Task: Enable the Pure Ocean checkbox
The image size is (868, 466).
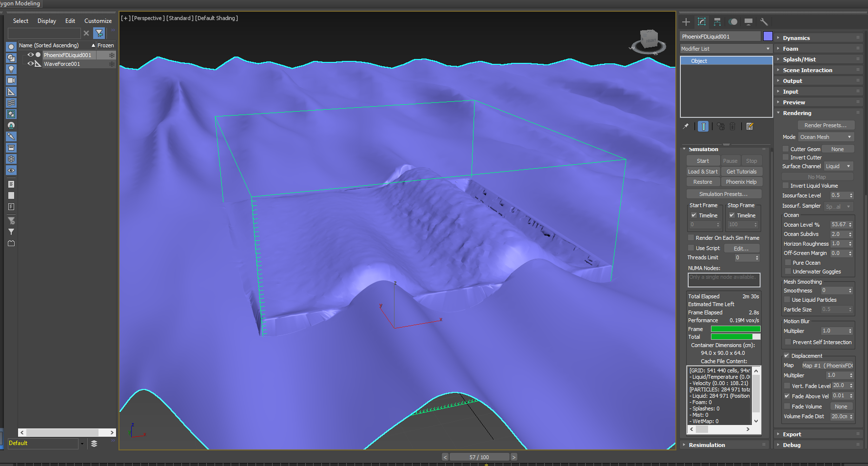Action: coord(788,262)
